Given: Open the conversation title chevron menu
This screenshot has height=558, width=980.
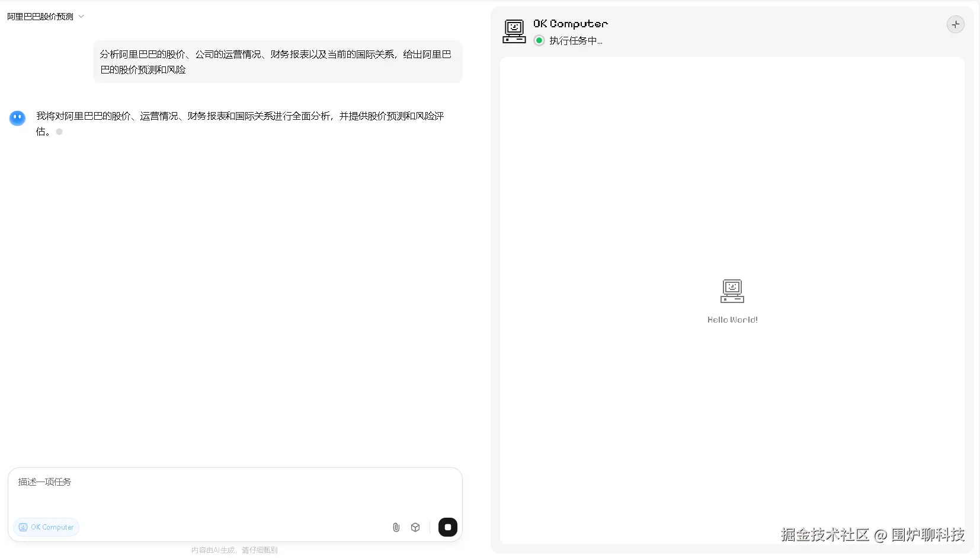Looking at the screenshot, I should (82, 16).
